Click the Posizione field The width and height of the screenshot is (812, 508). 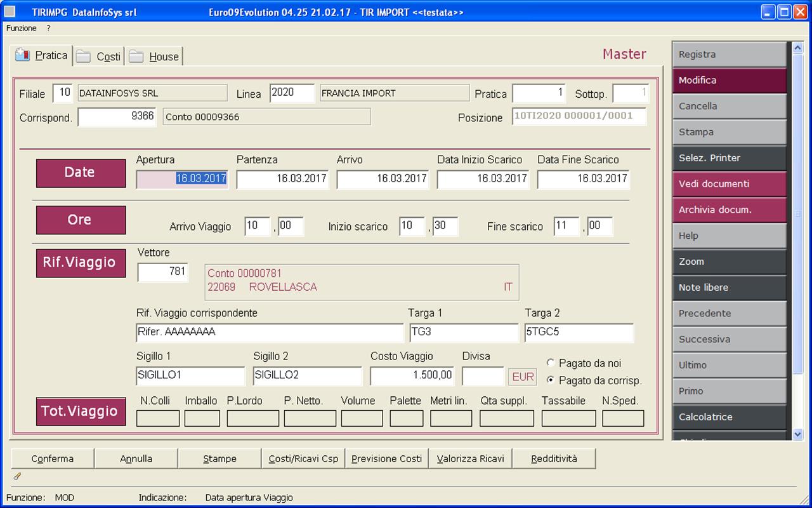pyautogui.click(x=579, y=117)
